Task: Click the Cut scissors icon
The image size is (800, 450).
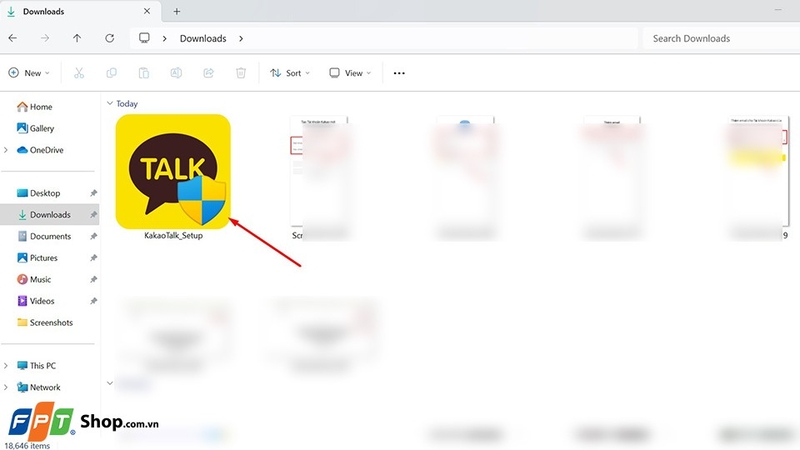Action: pyautogui.click(x=79, y=73)
